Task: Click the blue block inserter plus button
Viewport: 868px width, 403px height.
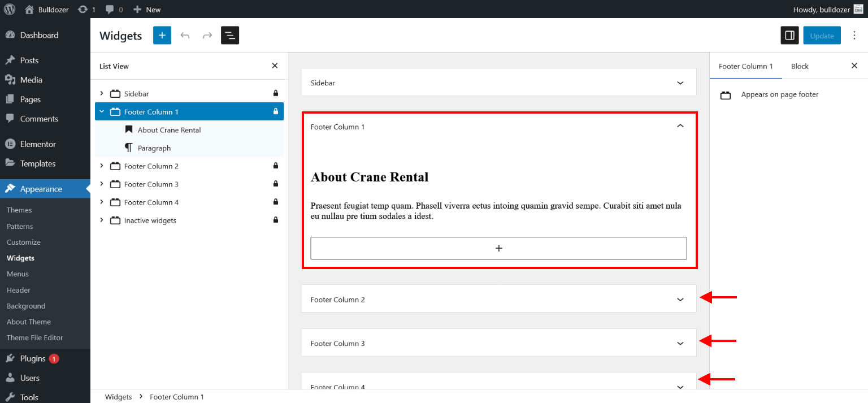Action: [x=162, y=35]
